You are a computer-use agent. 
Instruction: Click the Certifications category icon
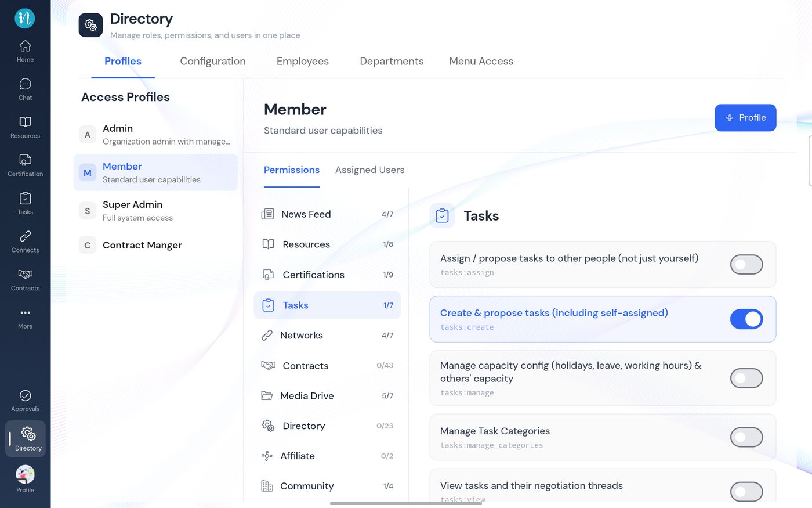268,275
